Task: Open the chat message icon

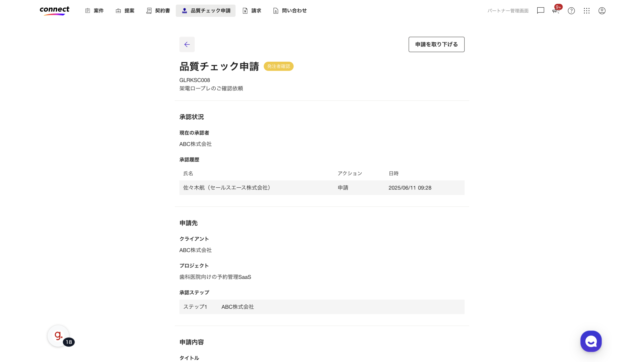Action: (x=540, y=10)
